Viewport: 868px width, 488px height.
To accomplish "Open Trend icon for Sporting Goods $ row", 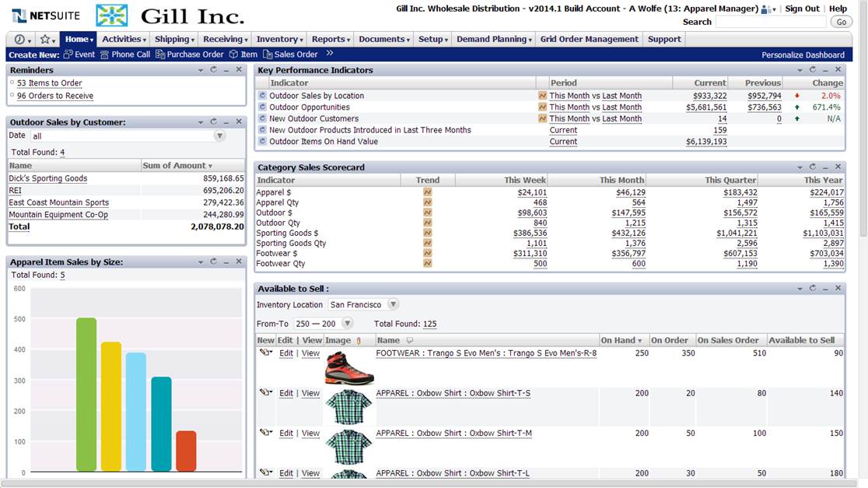I will [427, 233].
